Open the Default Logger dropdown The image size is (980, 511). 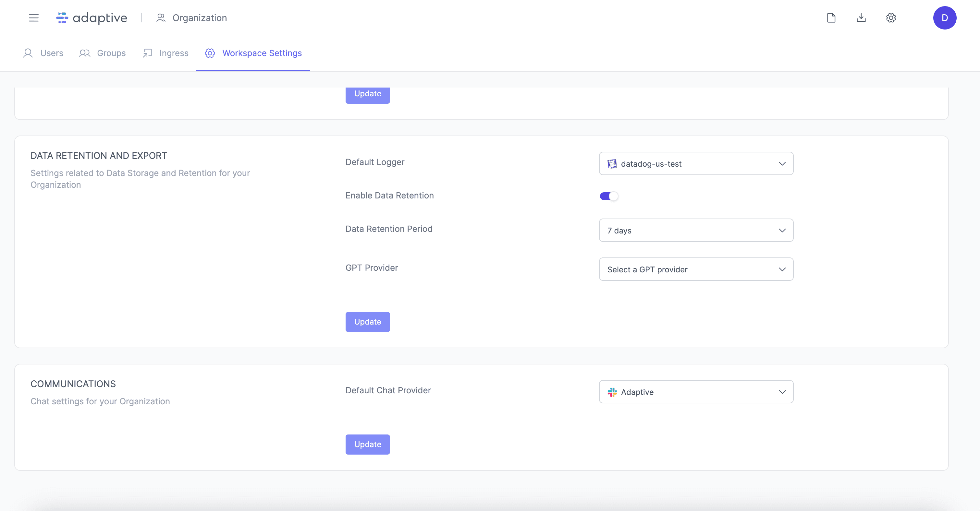(x=696, y=163)
